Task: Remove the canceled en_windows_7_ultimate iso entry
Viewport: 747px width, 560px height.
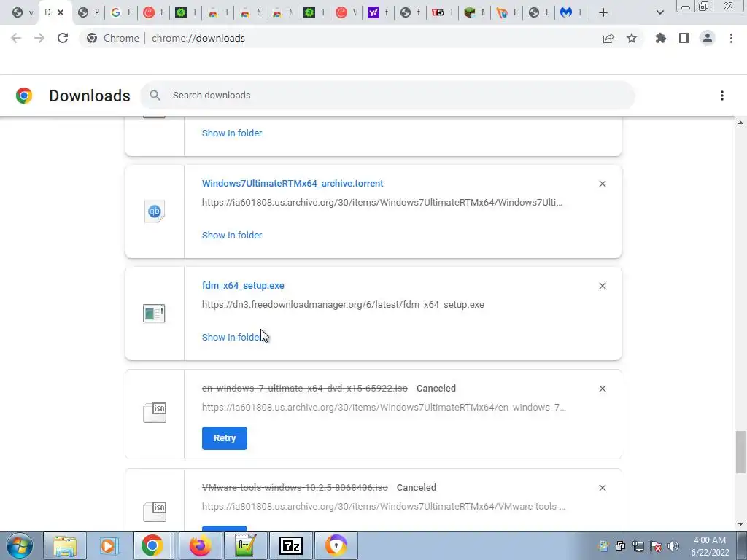Action: pyautogui.click(x=603, y=389)
